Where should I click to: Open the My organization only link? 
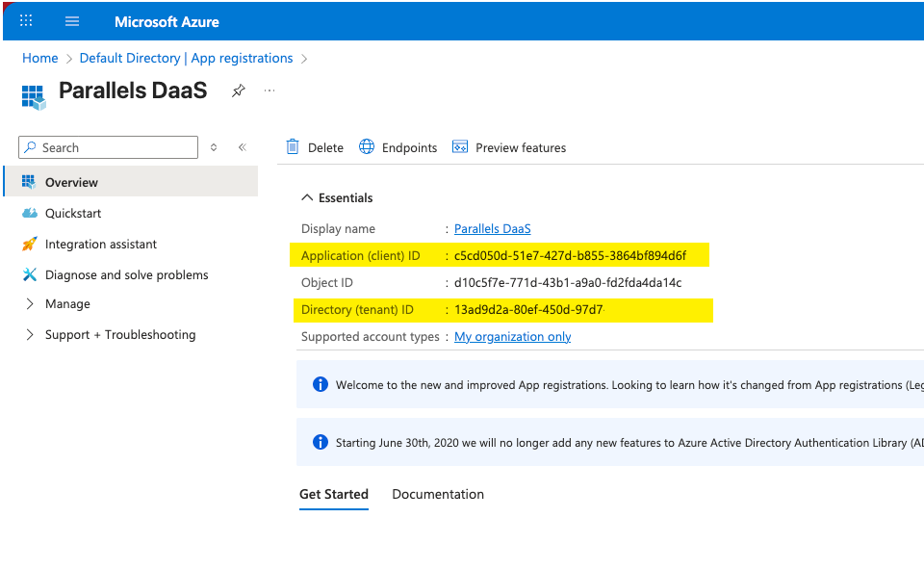coord(512,336)
